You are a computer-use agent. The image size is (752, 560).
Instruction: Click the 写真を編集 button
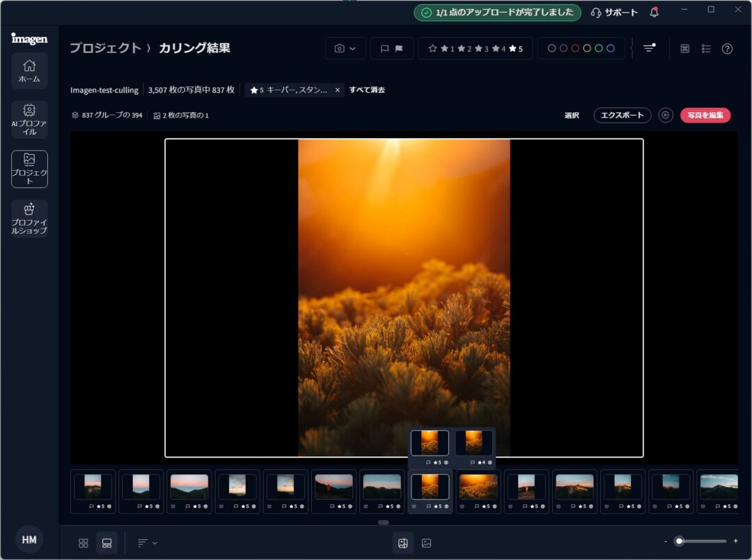click(705, 116)
